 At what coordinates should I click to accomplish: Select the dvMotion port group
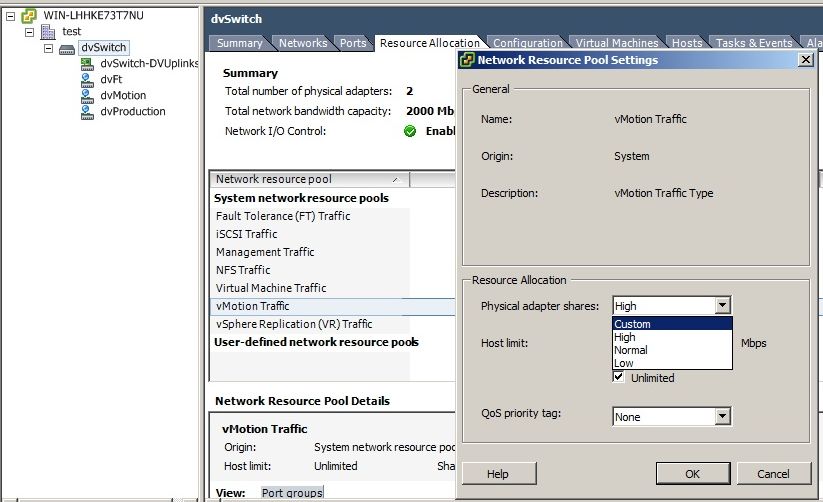pyautogui.click(x=123, y=96)
